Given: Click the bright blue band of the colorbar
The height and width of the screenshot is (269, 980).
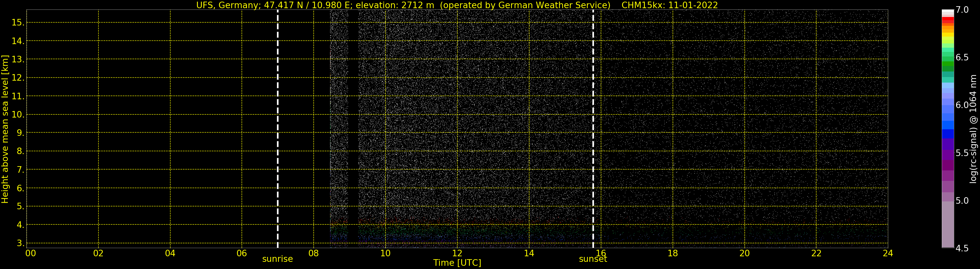Looking at the screenshot, I should click(948, 125).
